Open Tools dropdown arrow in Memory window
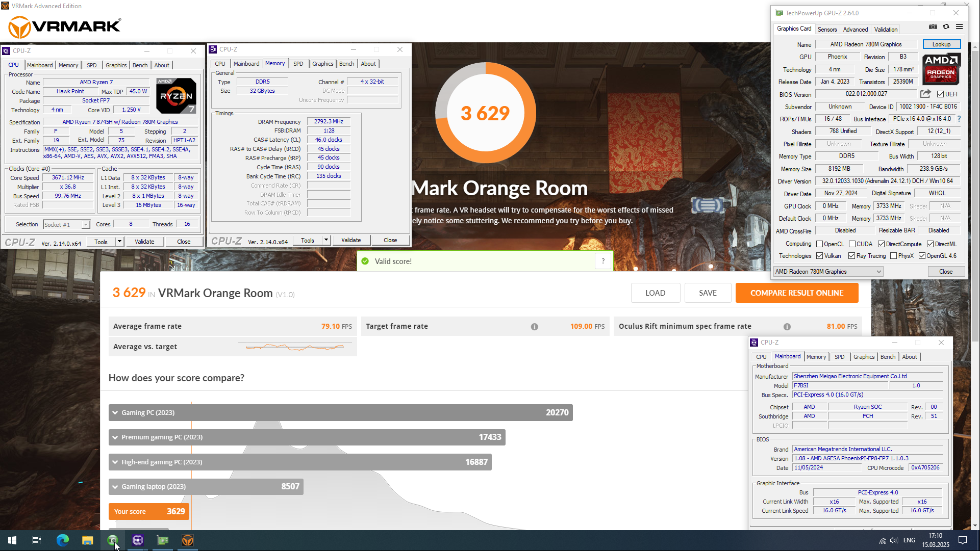 pos(326,240)
